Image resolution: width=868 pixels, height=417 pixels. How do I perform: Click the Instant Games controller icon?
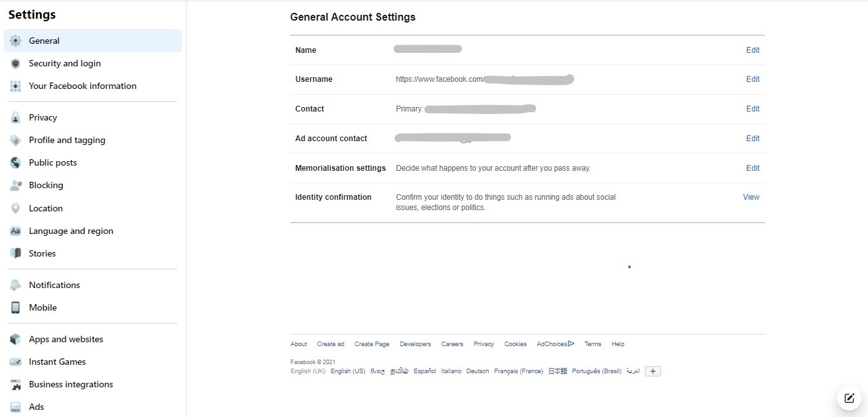(16, 362)
